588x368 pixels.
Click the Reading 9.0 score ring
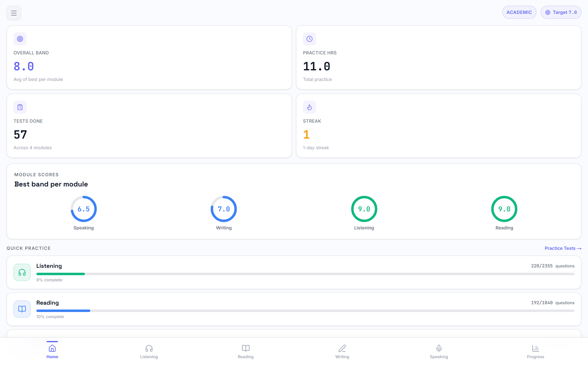click(x=504, y=209)
